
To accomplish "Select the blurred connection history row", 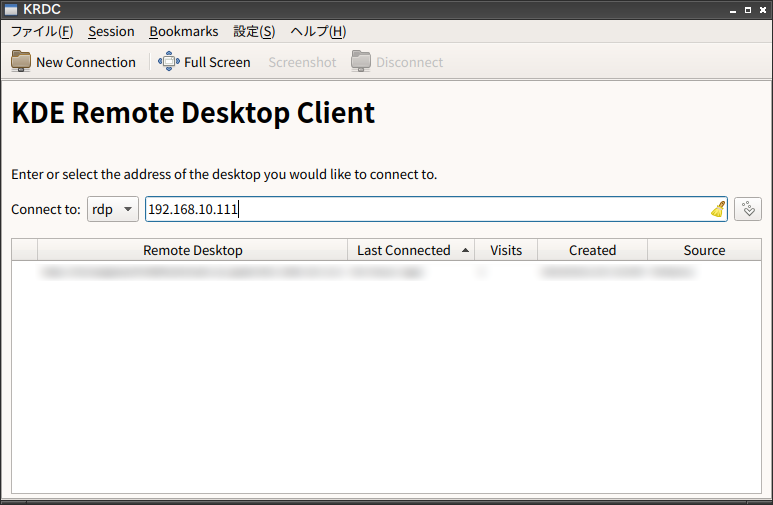I will click(386, 272).
